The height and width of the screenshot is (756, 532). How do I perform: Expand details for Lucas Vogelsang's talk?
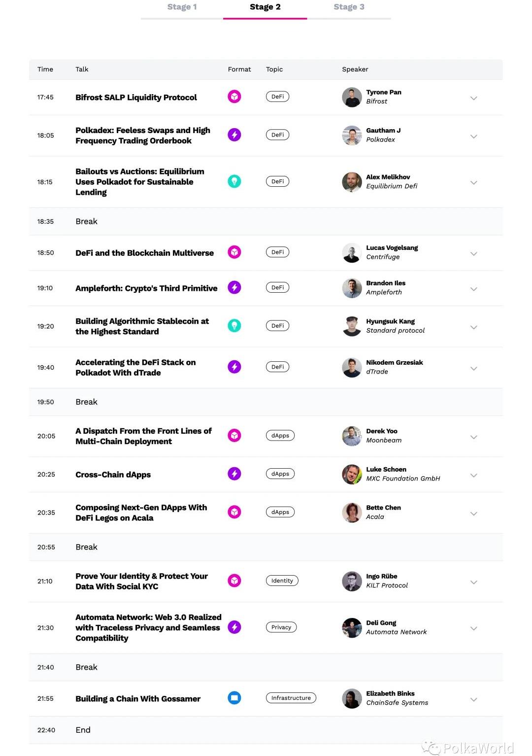click(474, 254)
